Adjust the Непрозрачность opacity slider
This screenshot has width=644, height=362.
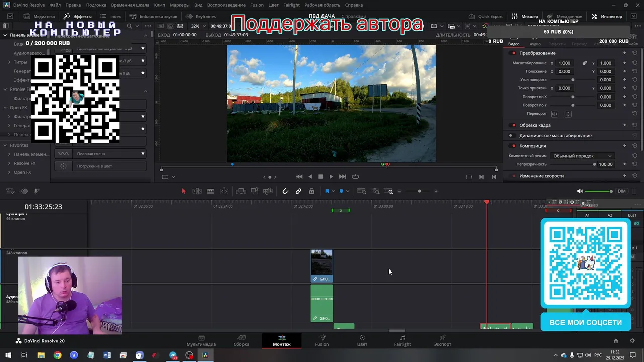(594, 164)
